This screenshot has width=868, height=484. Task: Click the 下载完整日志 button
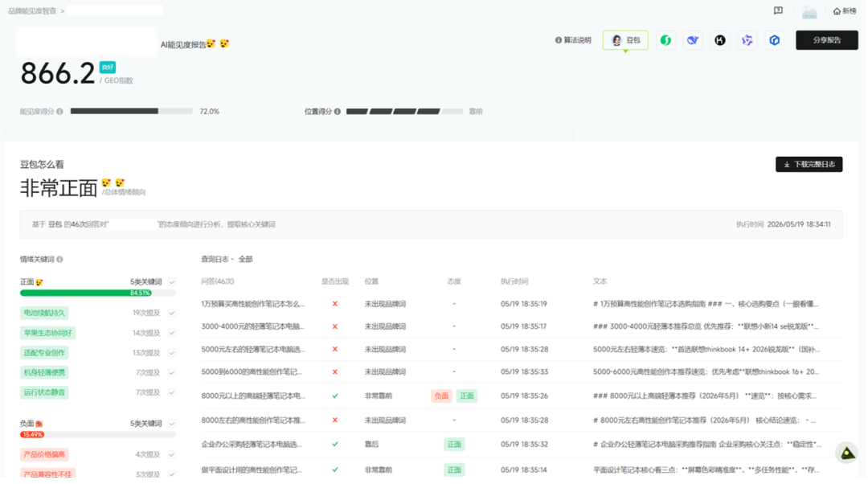tap(809, 165)
